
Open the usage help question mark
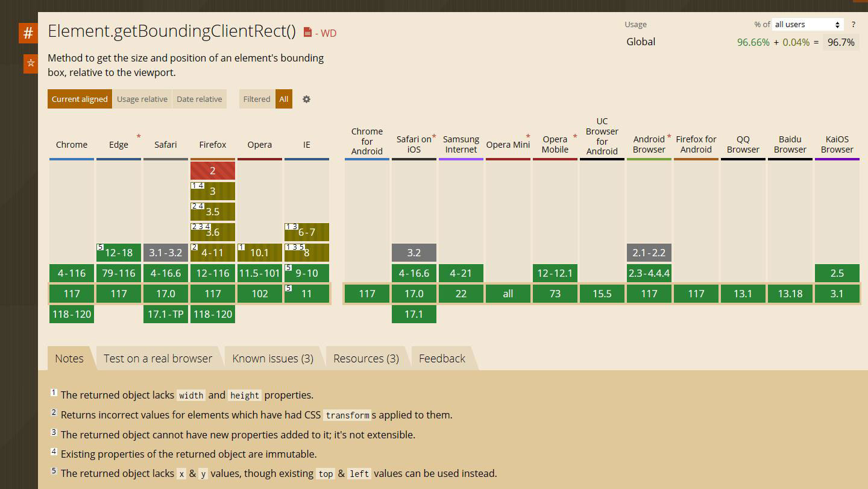pos(853,24)
